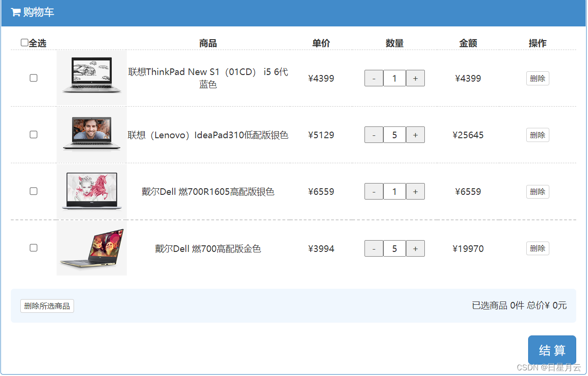Focus quantity box of Dell 燃700 gold row
This screenshot has height=376, width=588.
pos(395,249)
